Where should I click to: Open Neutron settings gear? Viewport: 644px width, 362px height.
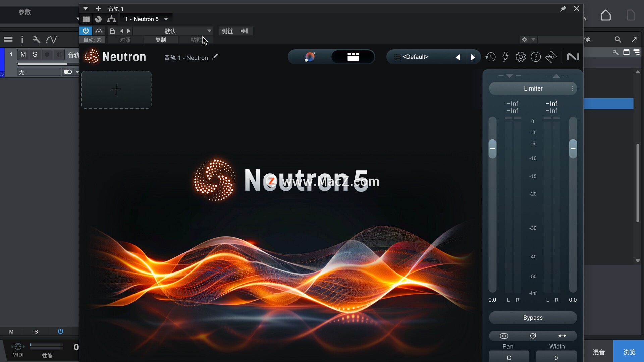[521, 57]
